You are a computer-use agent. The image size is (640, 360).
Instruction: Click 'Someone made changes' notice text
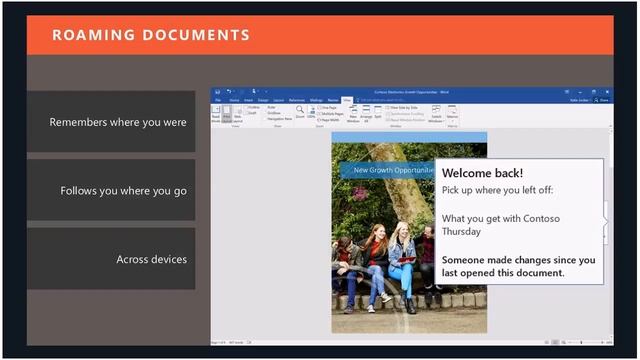[518, 266]
